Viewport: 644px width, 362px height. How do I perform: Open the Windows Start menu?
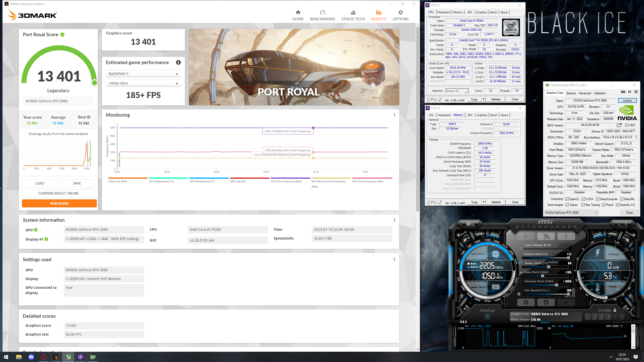pos(6,357)
